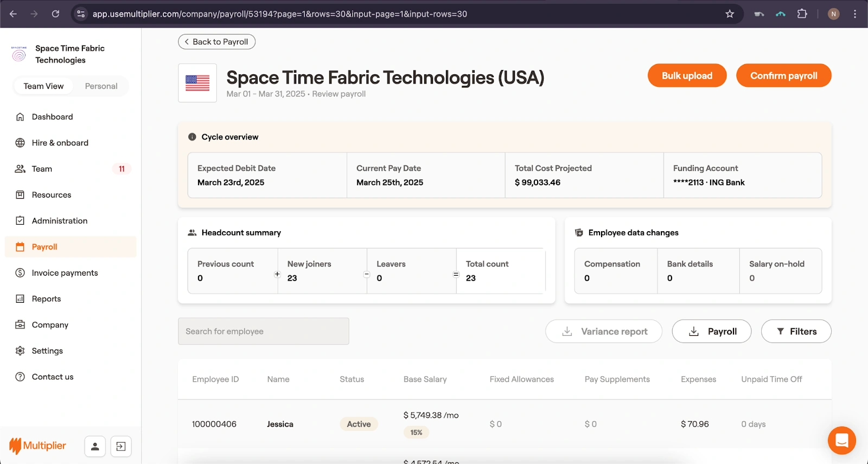
Task: Click Confirm payroll button
Action: point(783,75)
